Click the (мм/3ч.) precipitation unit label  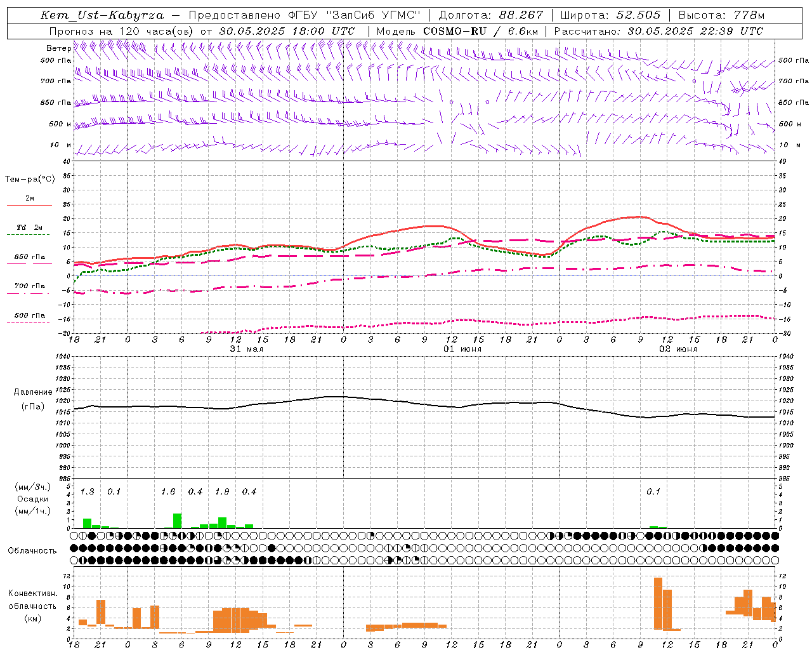tap(33, 487)
